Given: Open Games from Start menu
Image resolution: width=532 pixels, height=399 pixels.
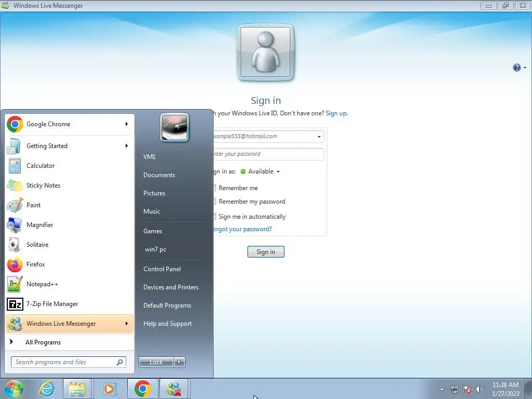Looking at the screenshot, I should click(x=153, y=231).
